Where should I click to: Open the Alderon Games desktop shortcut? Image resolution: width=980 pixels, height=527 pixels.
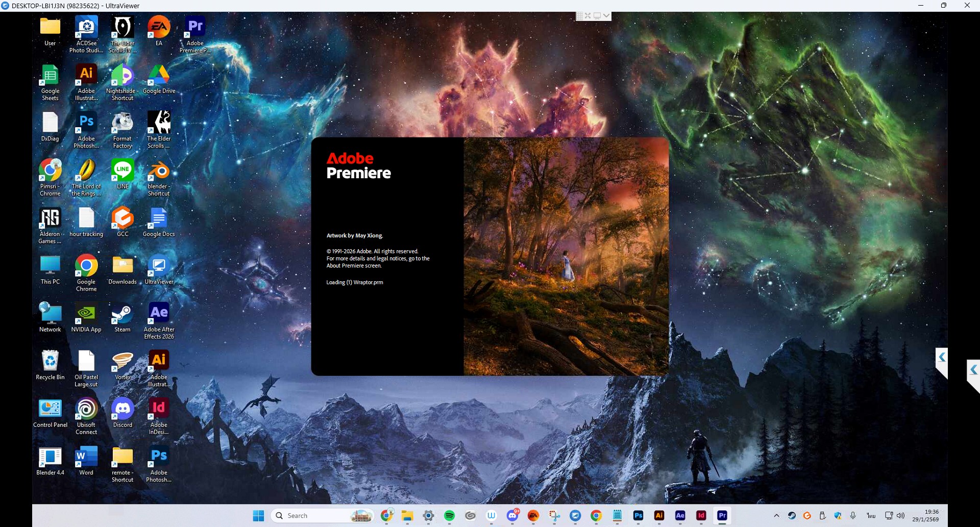point(50,226)
